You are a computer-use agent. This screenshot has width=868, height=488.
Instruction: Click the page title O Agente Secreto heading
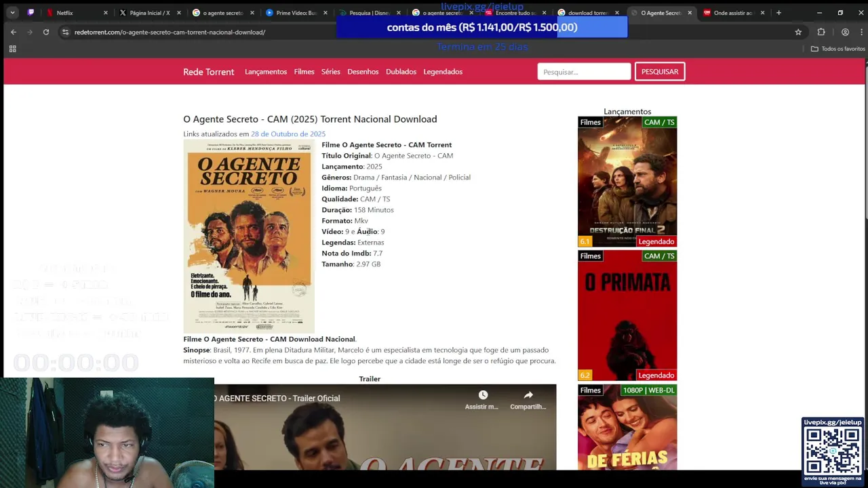pos(310,119)
